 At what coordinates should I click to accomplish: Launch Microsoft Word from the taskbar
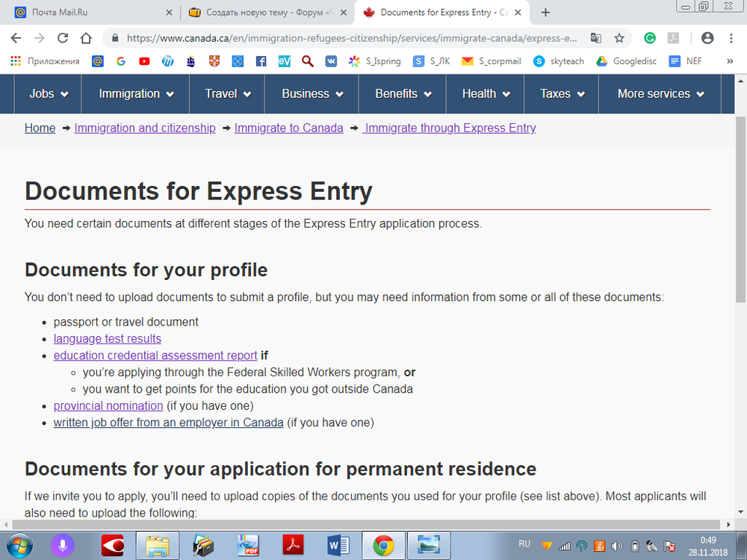[x=338, y=546]
